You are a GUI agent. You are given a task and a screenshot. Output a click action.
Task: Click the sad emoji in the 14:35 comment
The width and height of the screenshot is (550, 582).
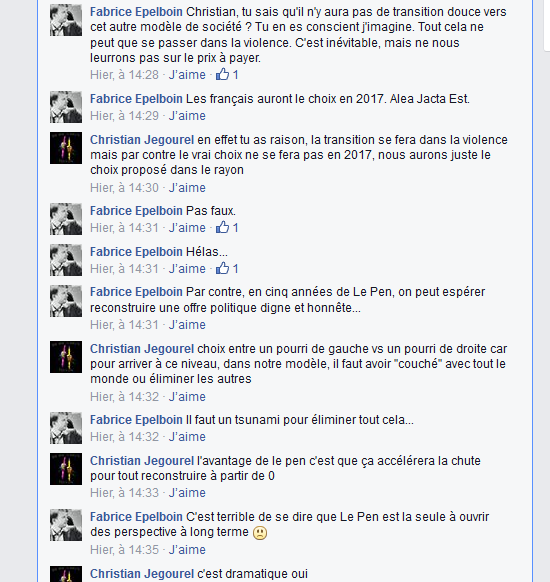[260, 533]
